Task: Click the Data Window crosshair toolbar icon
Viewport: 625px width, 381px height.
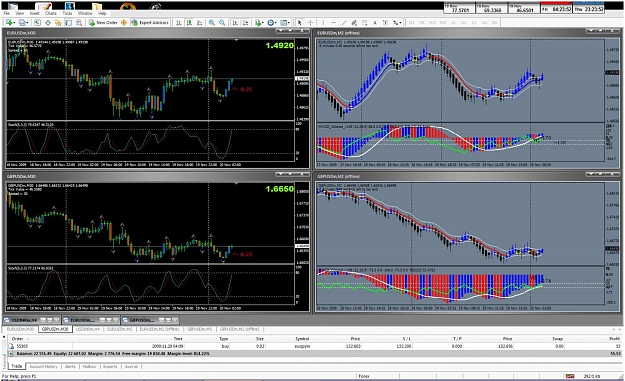Action: click(x=47, y=23)
